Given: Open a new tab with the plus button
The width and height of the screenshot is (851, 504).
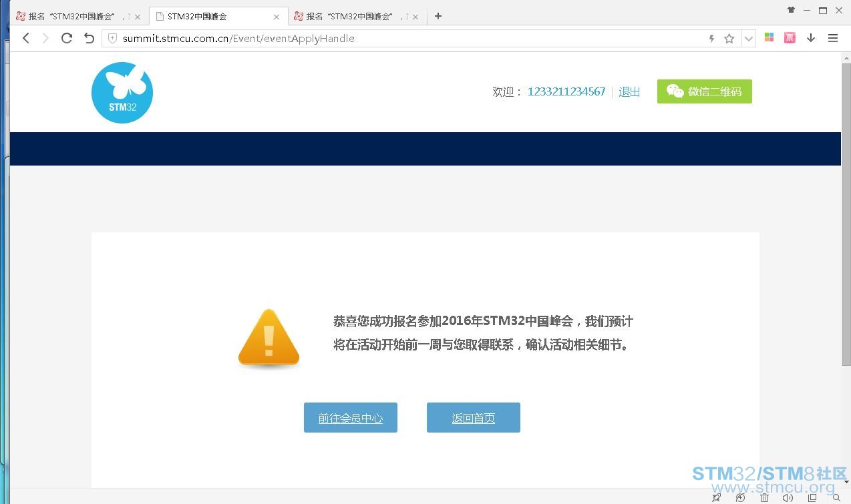Looking at the screenshot, I should coord(438,16).
